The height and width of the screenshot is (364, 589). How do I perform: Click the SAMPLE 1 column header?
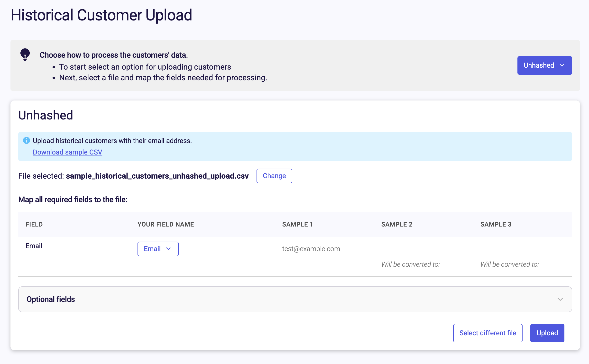297,224
